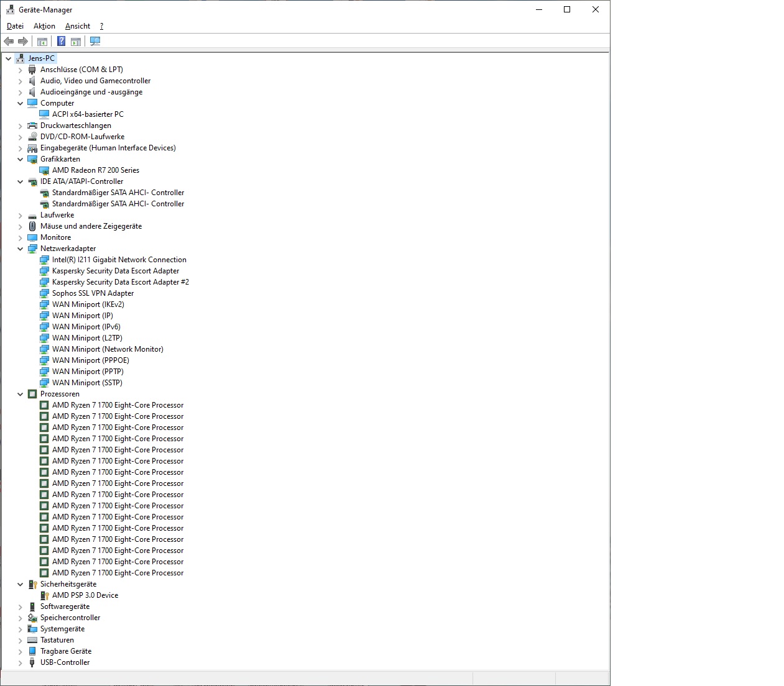Click the Prozessoren chip icon
784x686 pixels.
click(x=32, y=394)
